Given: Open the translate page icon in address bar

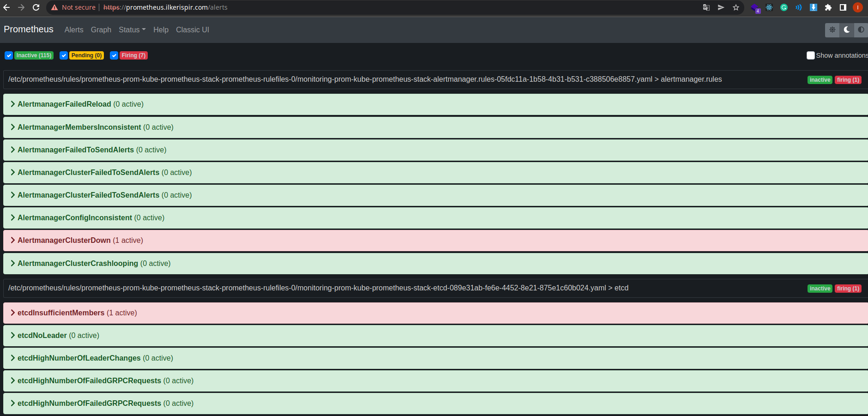Looking at the screenshot, I should (x=706, y=7).
